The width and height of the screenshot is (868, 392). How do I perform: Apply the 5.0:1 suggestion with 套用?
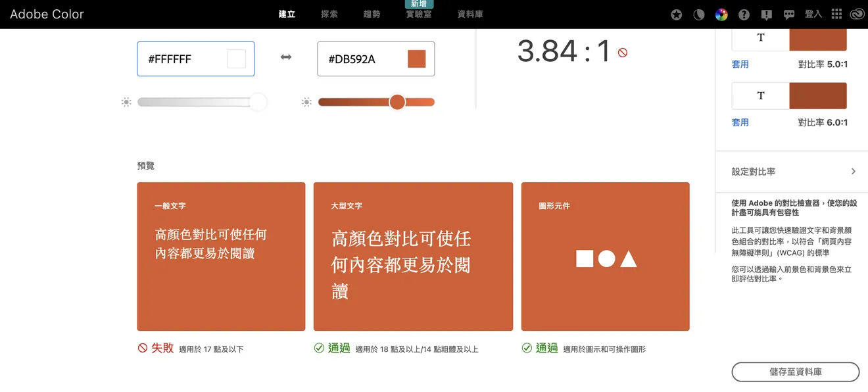[740, 64]
